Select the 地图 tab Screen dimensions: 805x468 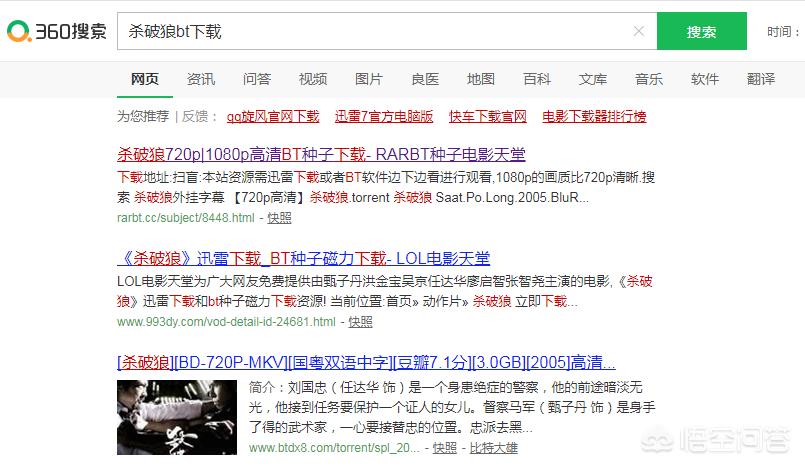(481, 79)
